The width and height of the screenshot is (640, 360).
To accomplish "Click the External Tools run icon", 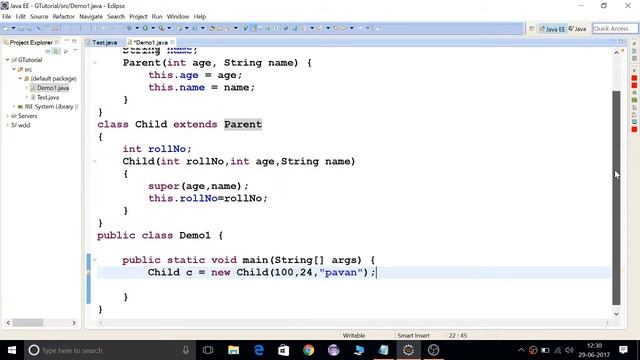I will [162, 28].
